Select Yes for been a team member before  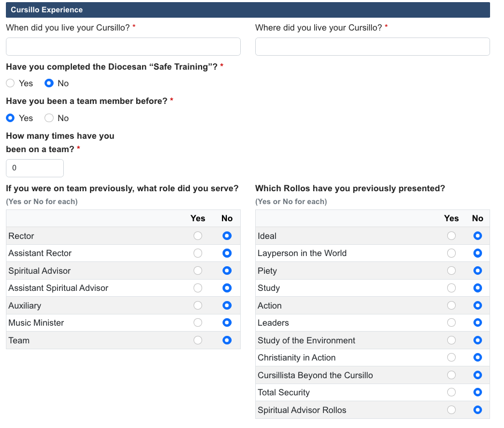point(10,118)
